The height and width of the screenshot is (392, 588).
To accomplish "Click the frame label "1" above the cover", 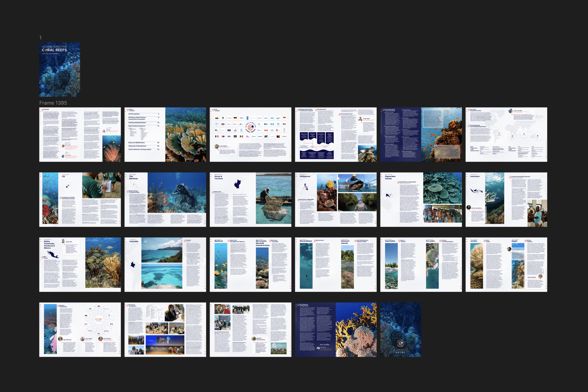I will 40,37.
